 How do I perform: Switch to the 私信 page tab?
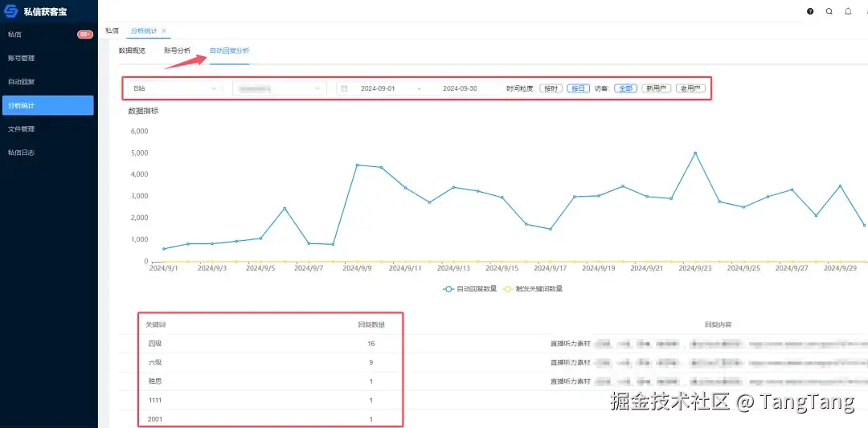113,31
